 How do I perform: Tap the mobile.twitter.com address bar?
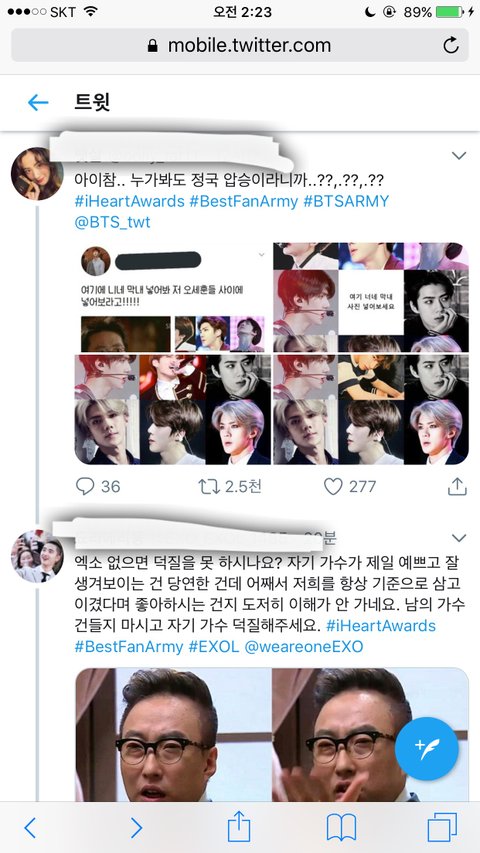(x=240, y=45)
